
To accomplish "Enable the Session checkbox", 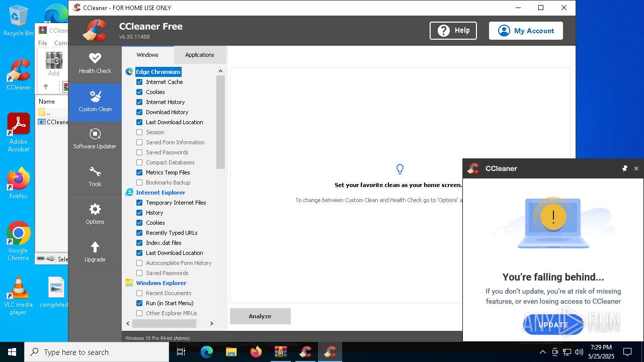I will [139, 132].
